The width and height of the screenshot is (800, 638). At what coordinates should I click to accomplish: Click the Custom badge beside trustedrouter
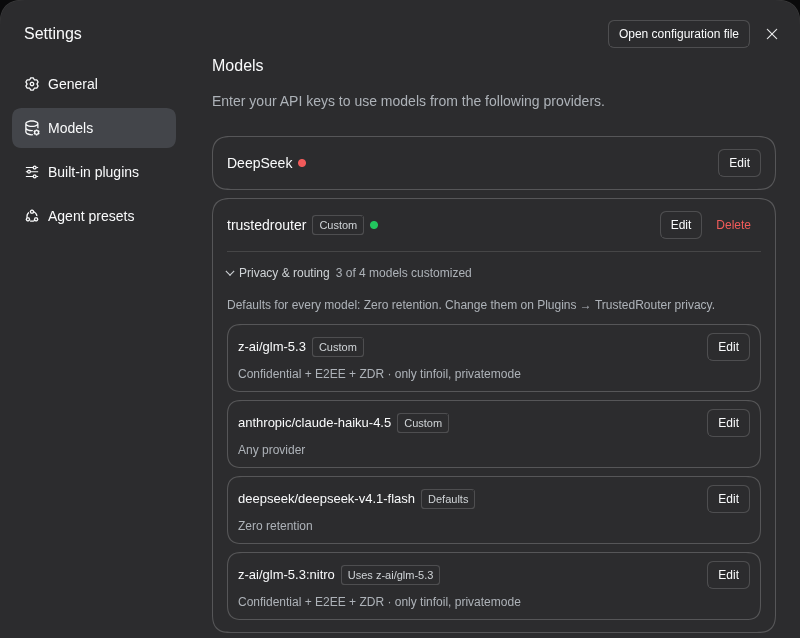(338, 225)
